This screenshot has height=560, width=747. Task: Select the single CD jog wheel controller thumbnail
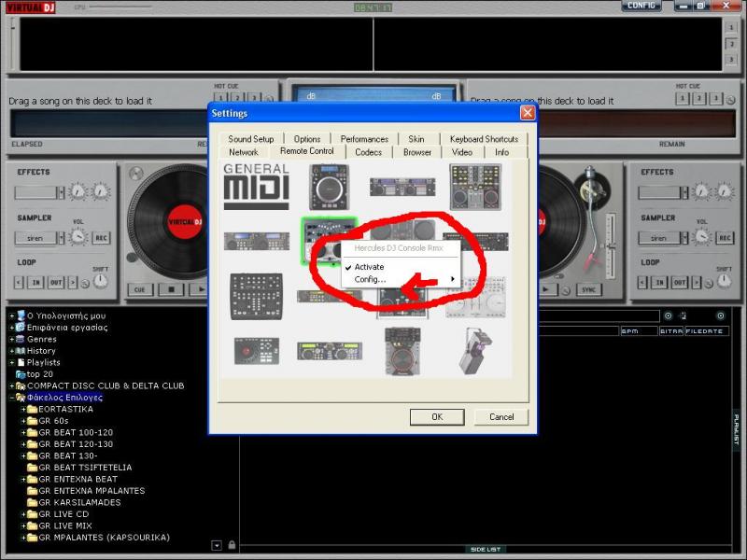click(330, 187)
